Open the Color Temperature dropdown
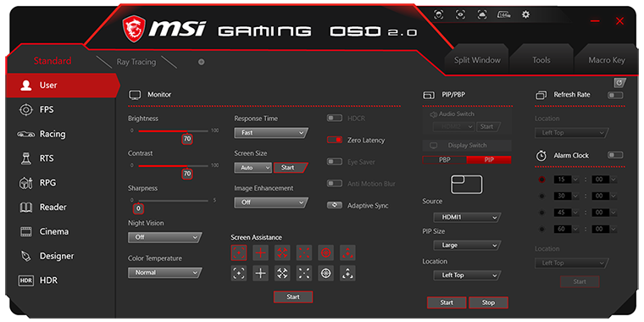This screenshot has height=322, width=644. click(164, 273)
